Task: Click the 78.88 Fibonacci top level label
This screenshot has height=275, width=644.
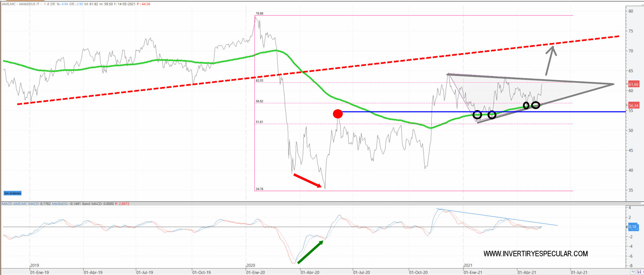Action: point(259,13)
